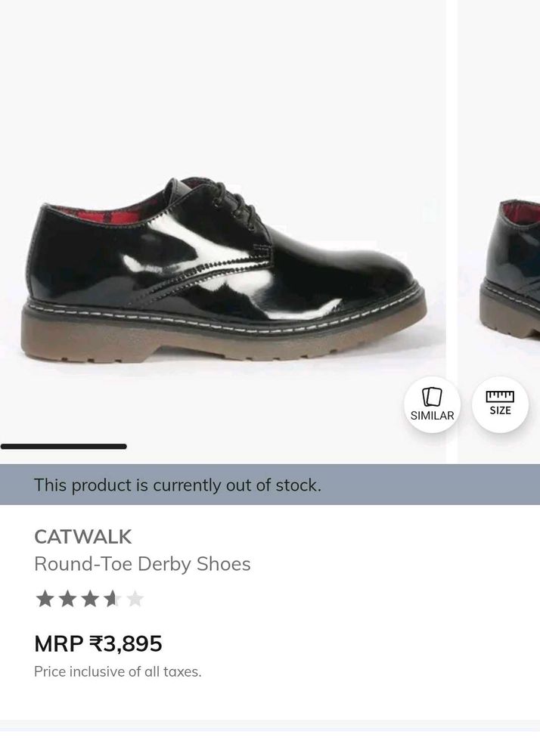Click the SIMILAR text label

[432, 416]
